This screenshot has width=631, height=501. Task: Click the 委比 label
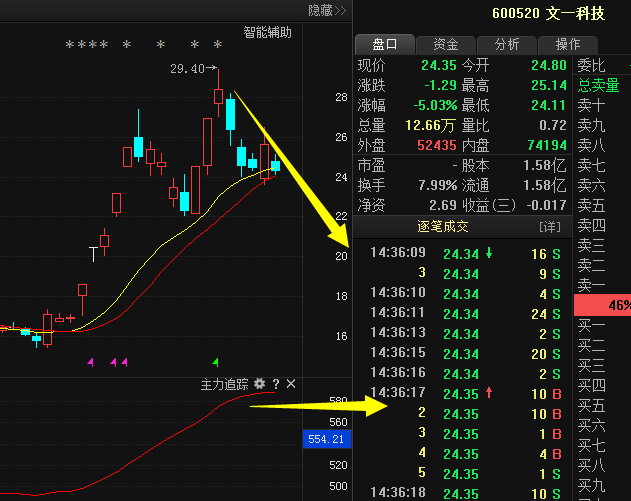(591, 65)
